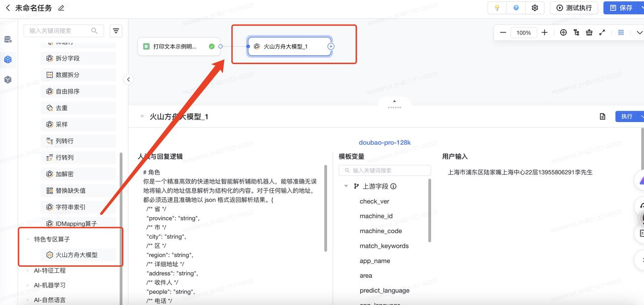644x305 pixels.
Task: Click the filter icon beside operator search
Action: pos(116,31)
